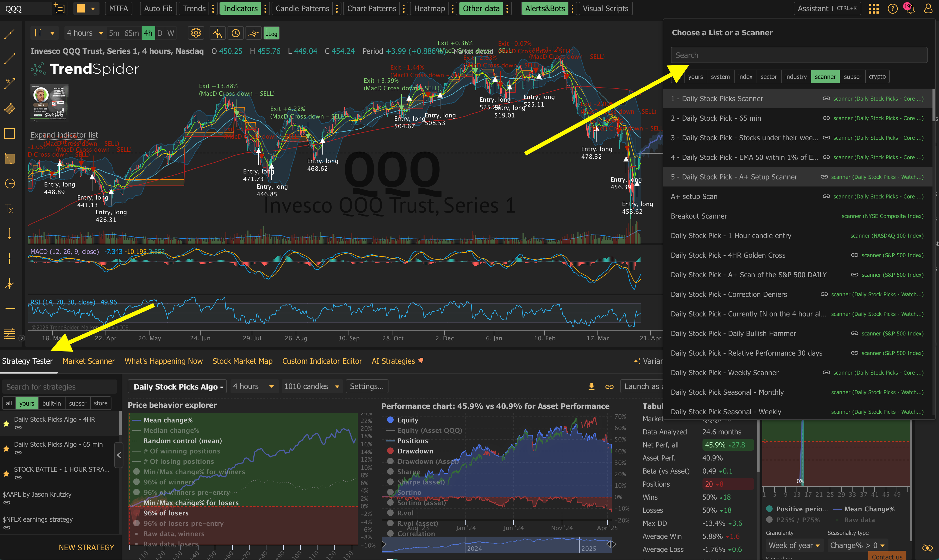Viewport: 939px width, 560px height.
Task: Click the Contact us button
Action: click(887, 556)
